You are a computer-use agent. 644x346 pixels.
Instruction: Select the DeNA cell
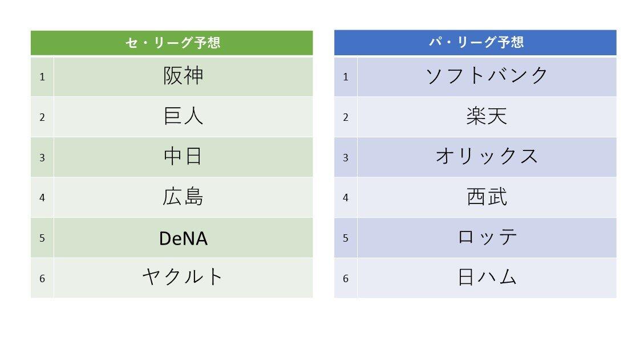pos(183,238)
